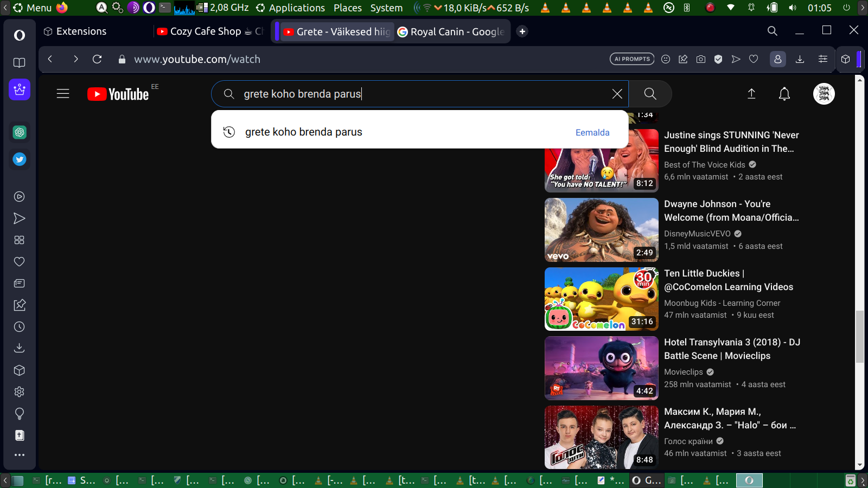Image resolution: width=868 pixels, height=488 pixels.
Task: Switch to the Royal Canin - Google tab
Action: tap(452, 31)
